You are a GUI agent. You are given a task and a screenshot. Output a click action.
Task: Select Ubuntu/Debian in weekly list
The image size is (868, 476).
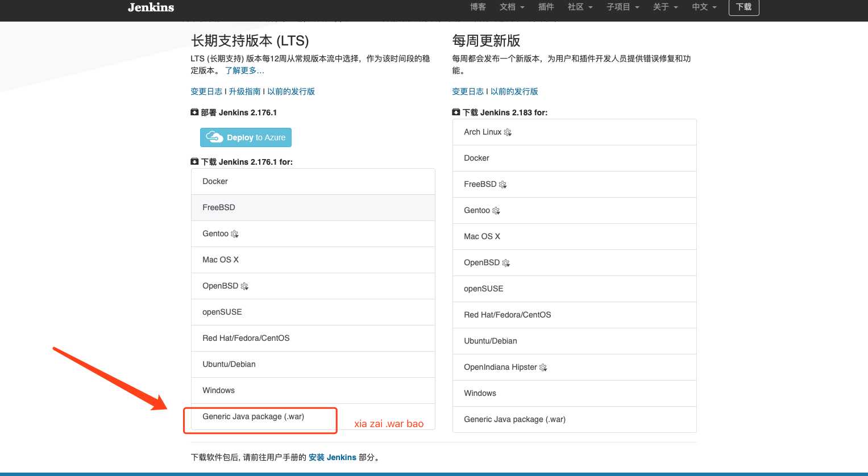(575, 341)
